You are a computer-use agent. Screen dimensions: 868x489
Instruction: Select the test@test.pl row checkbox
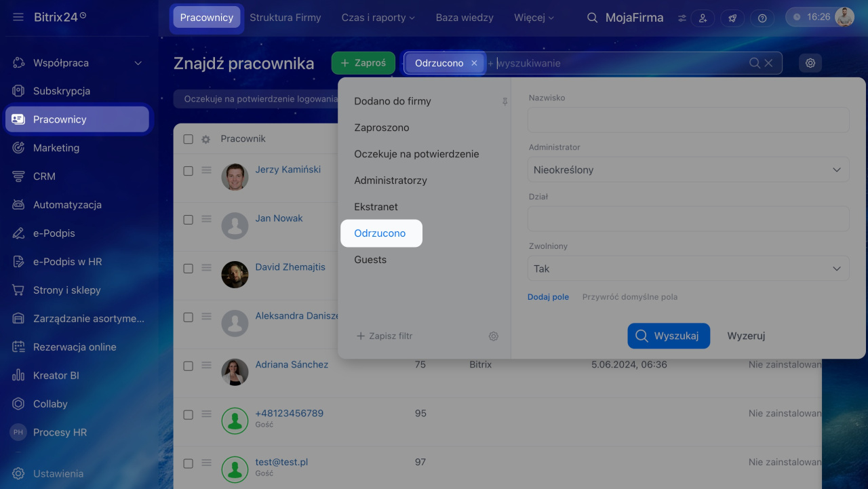tap(188, 464)
